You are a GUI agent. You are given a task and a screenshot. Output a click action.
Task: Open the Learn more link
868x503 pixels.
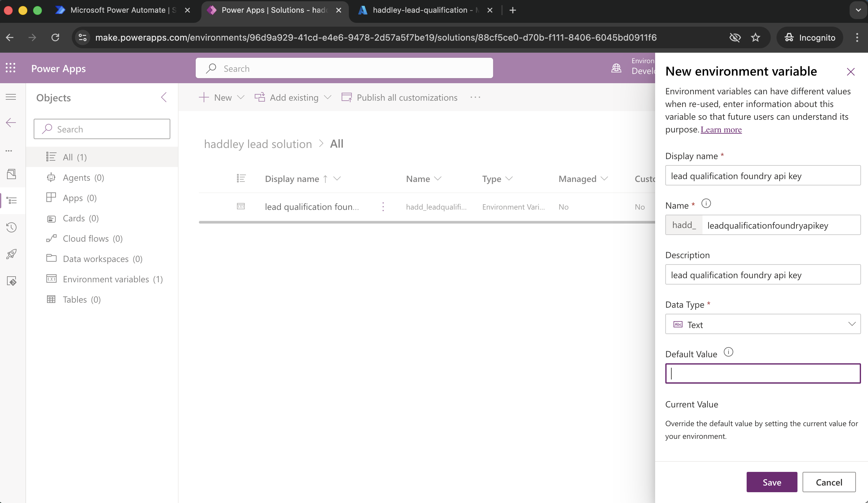point(721,130)
